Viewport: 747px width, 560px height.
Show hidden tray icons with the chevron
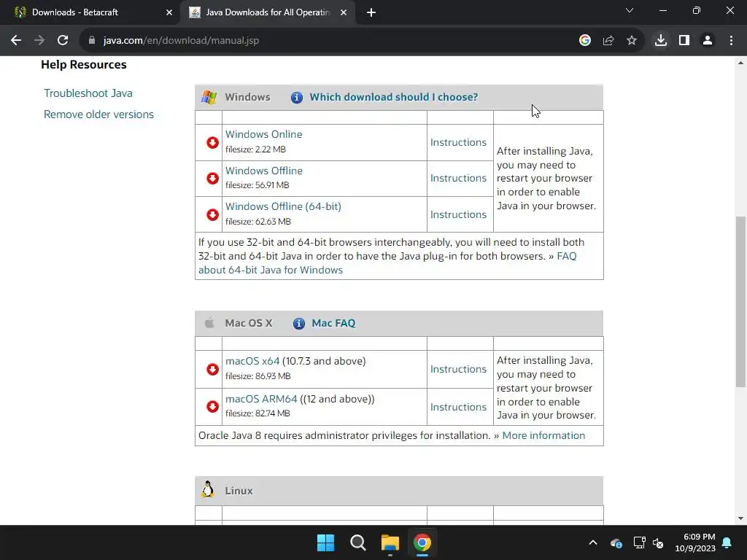593,542
